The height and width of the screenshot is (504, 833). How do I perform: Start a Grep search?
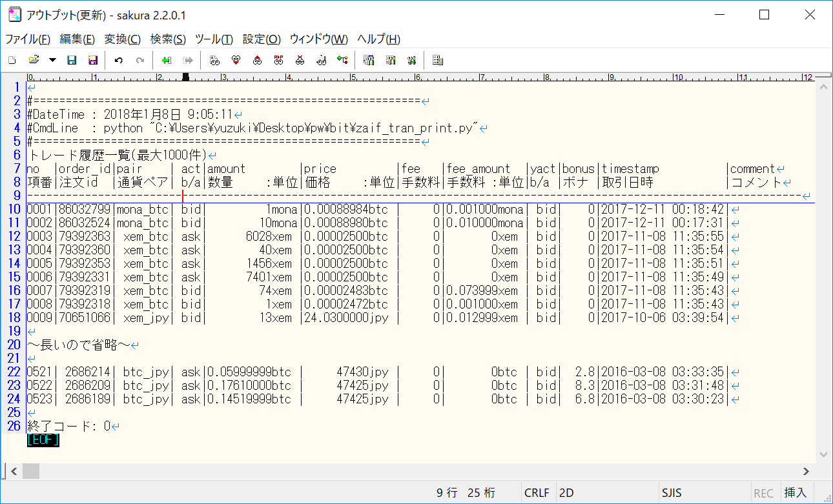320,59
